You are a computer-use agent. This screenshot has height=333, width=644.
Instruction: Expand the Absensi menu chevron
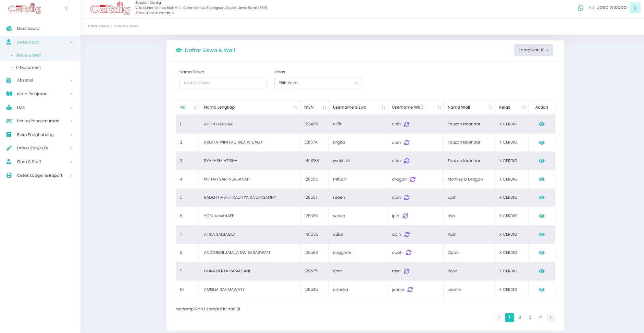point(71,81)
